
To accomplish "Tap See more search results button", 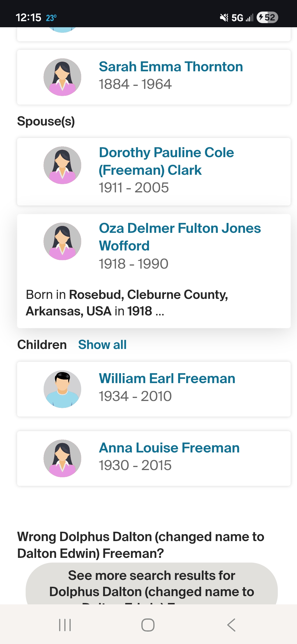I will coord(152,583).
